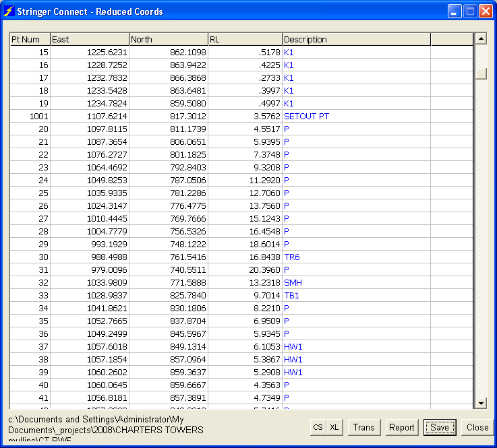This screenshot has width=497, height=448.
Task: Select the TR6 description cell
Action: [x=356, y=257]
